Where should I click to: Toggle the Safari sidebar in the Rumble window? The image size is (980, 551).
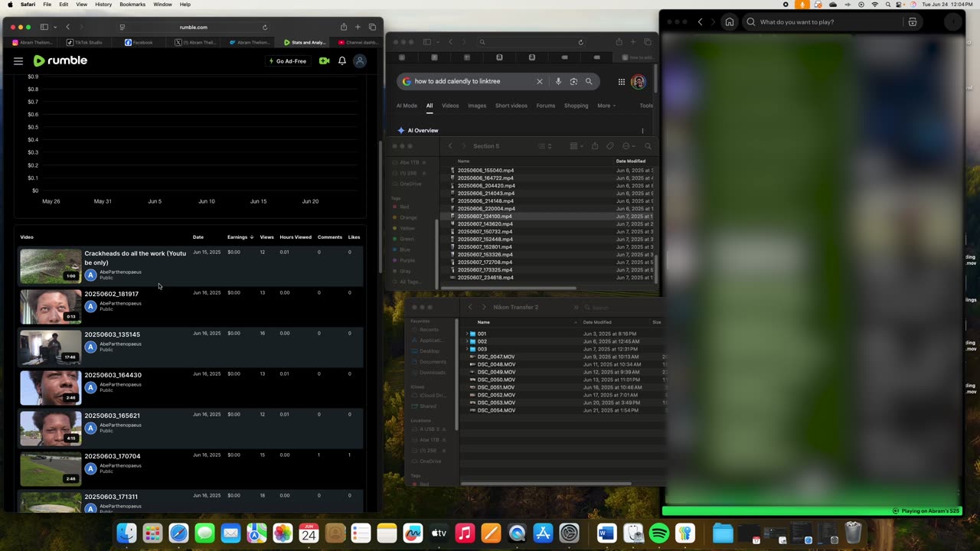[44, 28]
